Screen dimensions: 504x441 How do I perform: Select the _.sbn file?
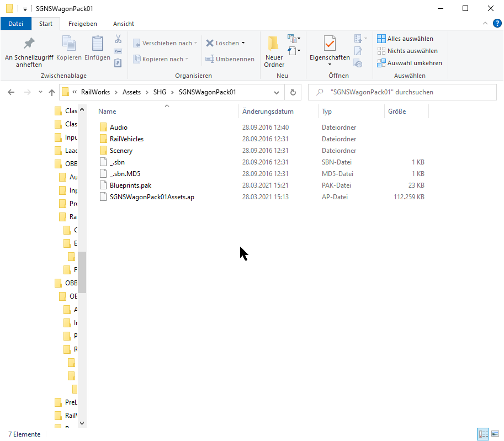[x=117, y=162]
